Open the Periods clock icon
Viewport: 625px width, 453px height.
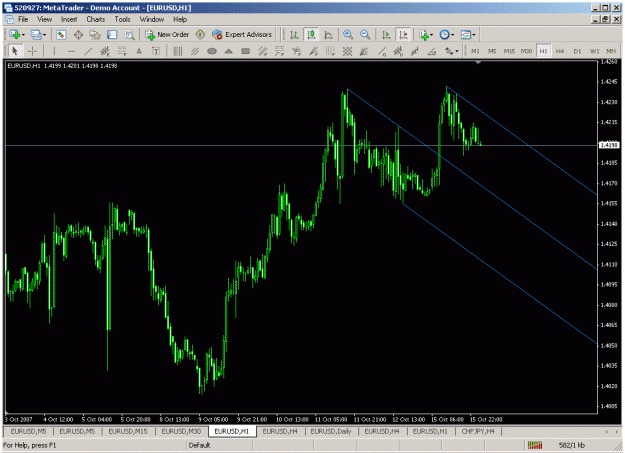point(444,35)
